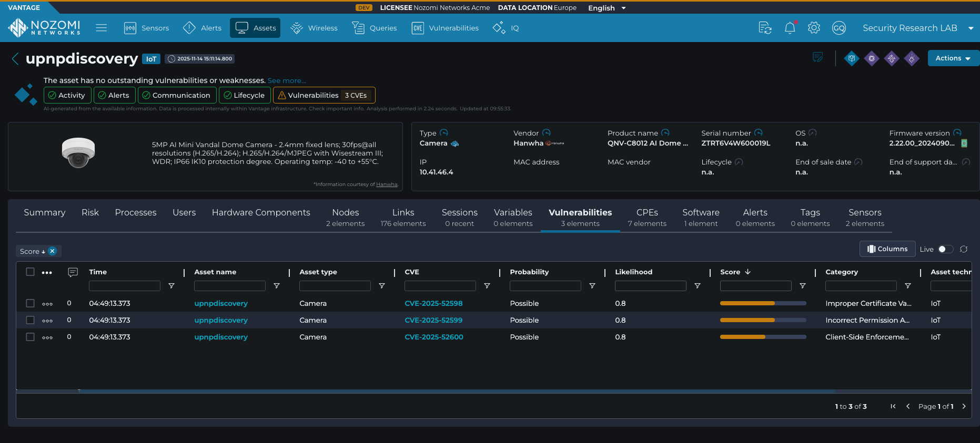980x443 pixels.
Task: Switch to the Hardware Components tab
Action: pos(261,212)
